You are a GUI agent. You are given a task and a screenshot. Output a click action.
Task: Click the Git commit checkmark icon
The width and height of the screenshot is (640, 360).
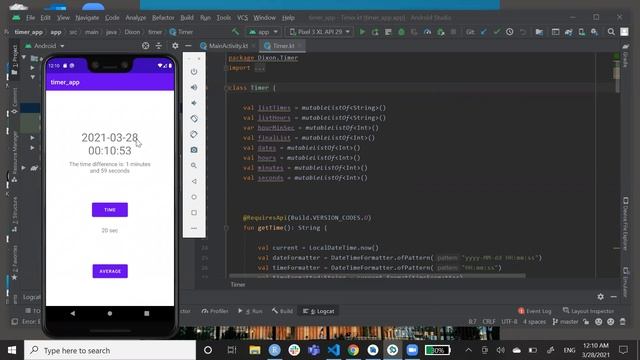(496, 32)
